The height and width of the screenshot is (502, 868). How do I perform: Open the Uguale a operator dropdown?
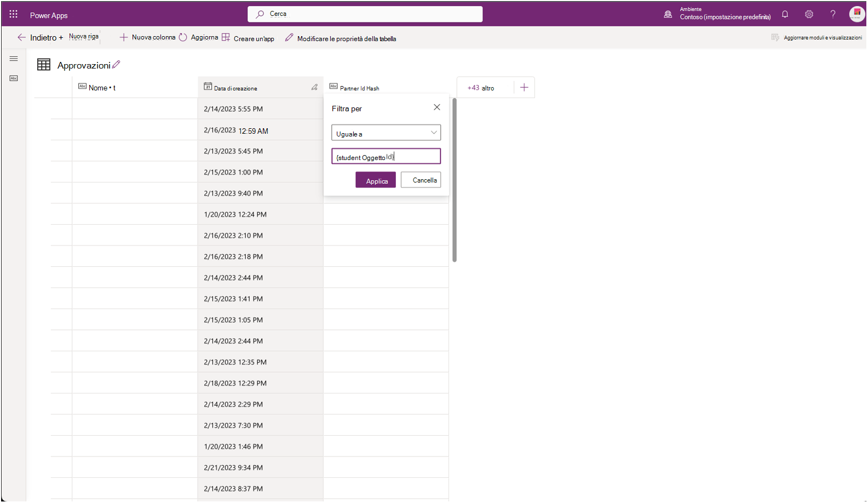(386, 133)
